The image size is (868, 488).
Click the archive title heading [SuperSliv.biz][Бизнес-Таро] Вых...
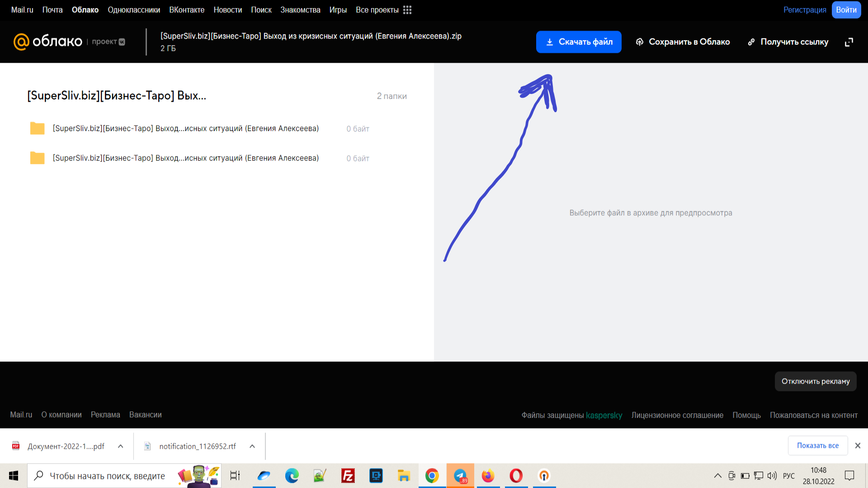117,95
